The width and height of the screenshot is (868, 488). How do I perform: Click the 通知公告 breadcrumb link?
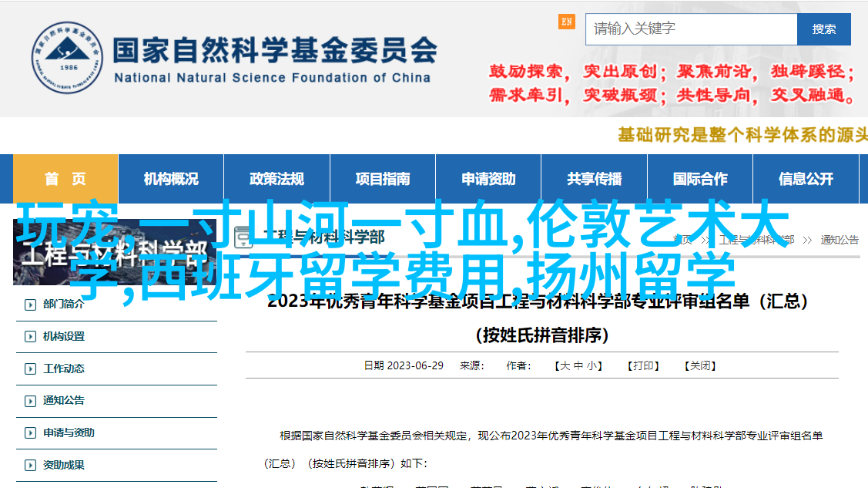[840, 240]
